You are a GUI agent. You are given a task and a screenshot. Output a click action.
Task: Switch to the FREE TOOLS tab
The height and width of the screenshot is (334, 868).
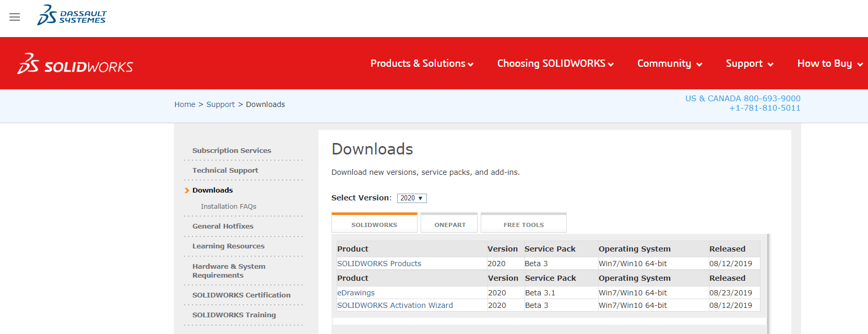[x=524, y=223]
